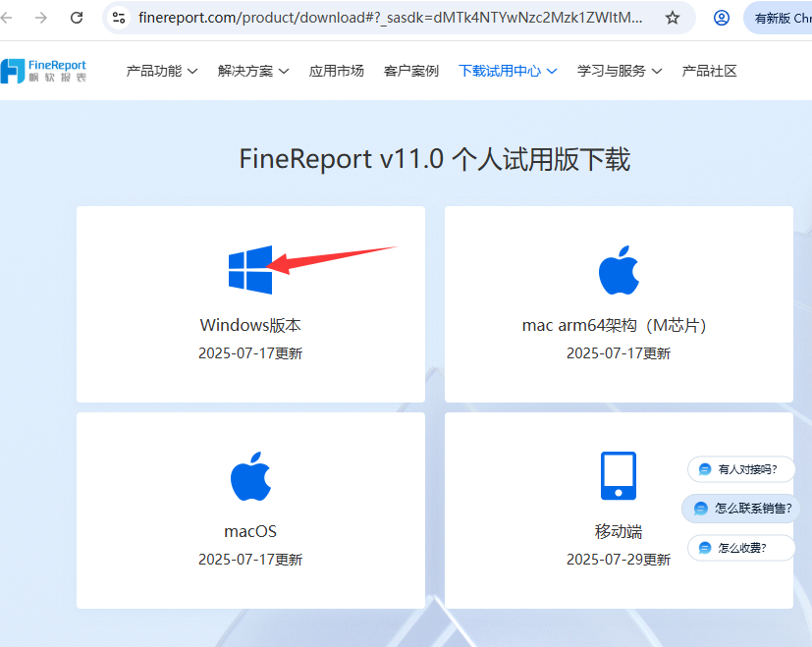The height and width of the screenshot is (647, 812).
Task: Expand the 下载试用中心 menu chevron
Action: coord(552,71)
